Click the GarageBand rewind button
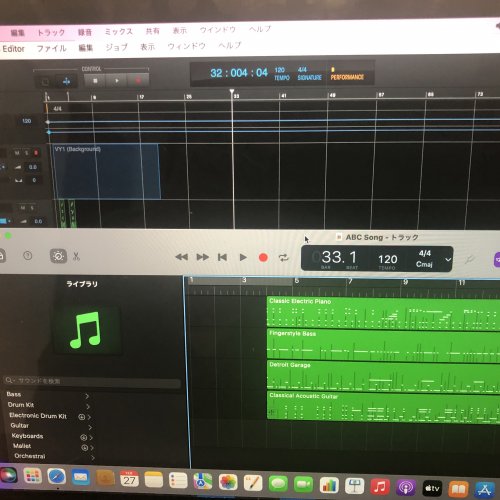 pyautogui.click(x=181, y=257)
